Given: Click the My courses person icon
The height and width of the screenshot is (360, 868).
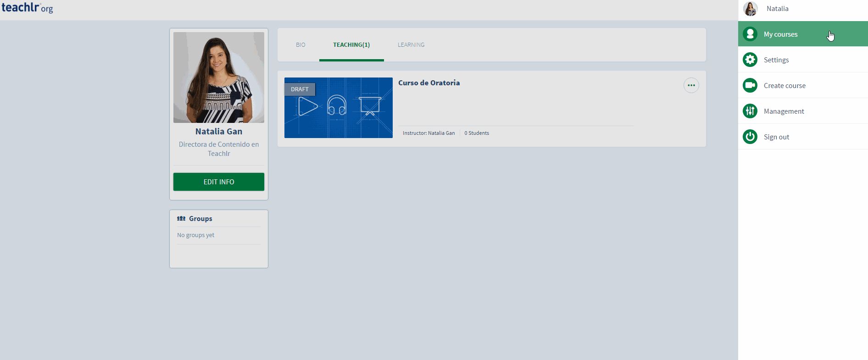Looking at the screenshot, I should [x=750, y=34].
